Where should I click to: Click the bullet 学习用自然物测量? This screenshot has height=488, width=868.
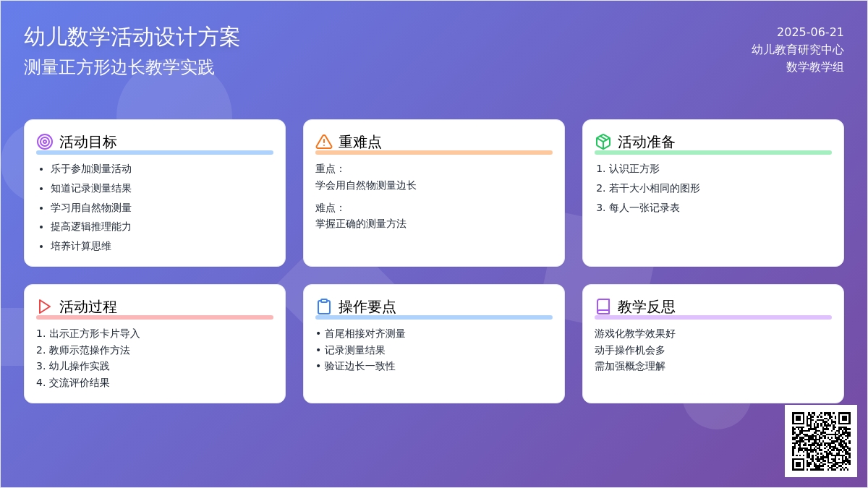pos(91,207)
